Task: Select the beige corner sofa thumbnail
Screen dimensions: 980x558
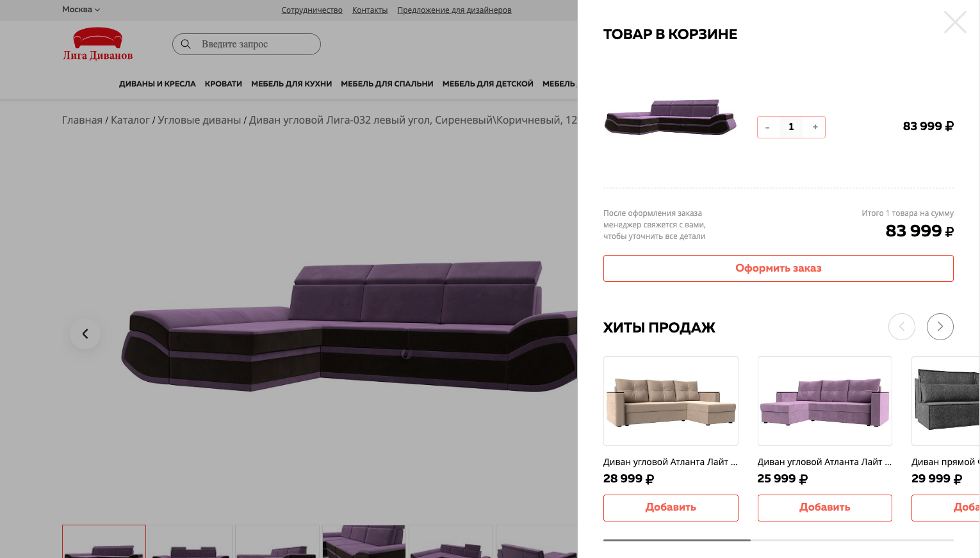Action: pyautogui.click(x=671, y=401)
